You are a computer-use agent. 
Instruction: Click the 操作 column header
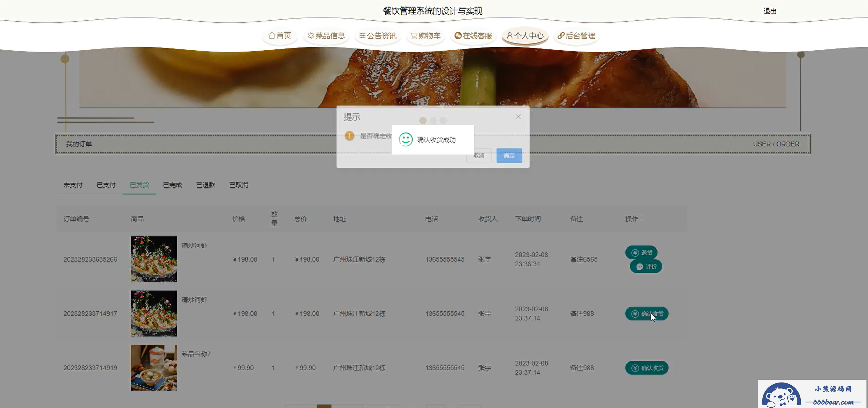tap(631, 219)
